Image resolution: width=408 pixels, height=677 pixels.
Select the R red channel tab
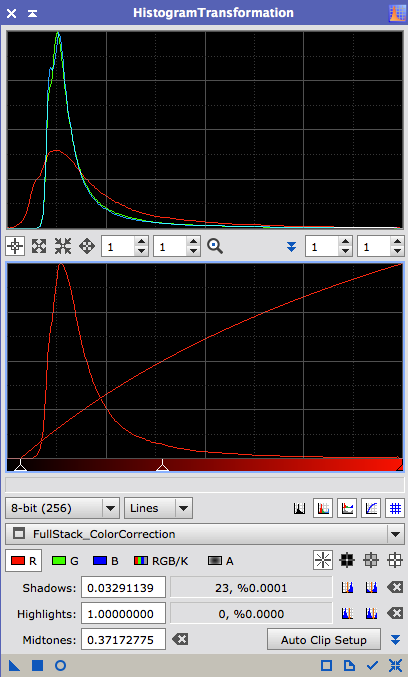24,560
